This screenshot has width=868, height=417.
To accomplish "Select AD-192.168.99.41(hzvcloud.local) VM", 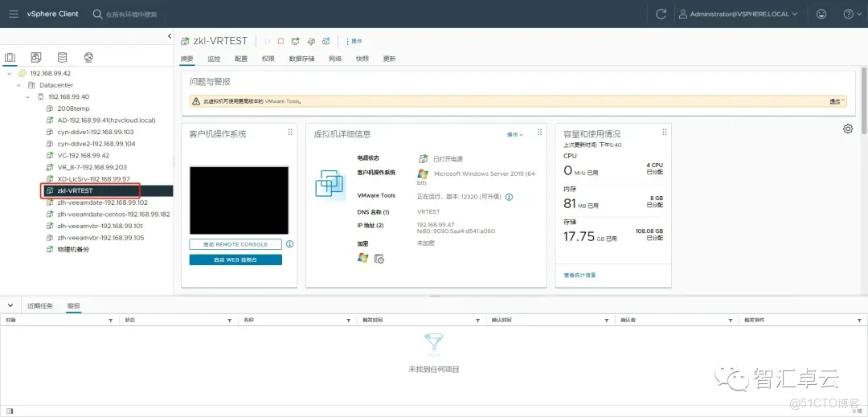I will pyautogui.click(x=106, y=120).
